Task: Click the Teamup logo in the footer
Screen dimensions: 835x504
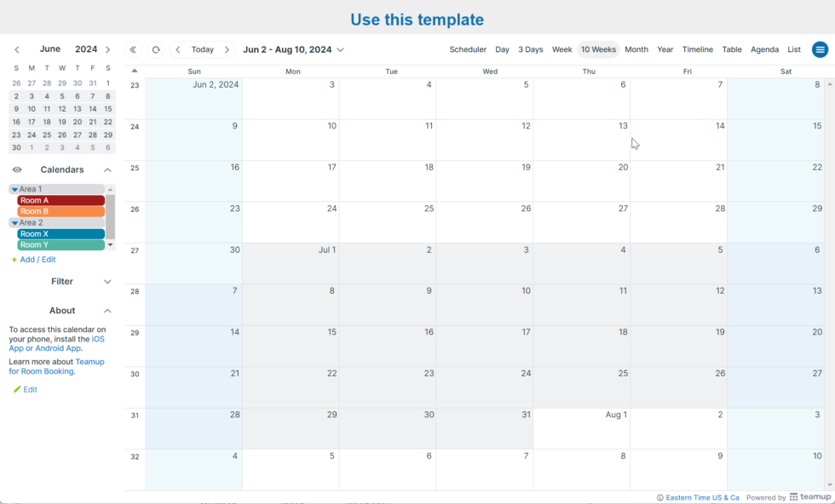Action: pyautogui.click(x=809, y=496)
